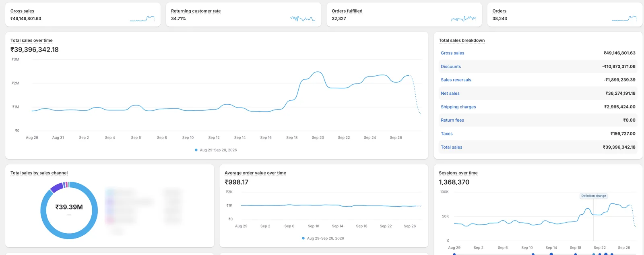Click the Average order value line chart
This screenshot has height=255, width=644.
click(331, 205)
